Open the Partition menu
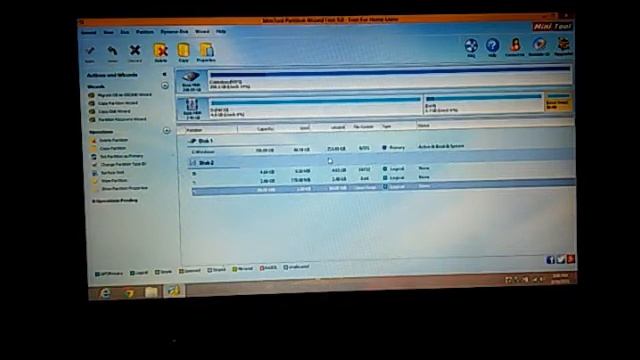 coord(144,32)
